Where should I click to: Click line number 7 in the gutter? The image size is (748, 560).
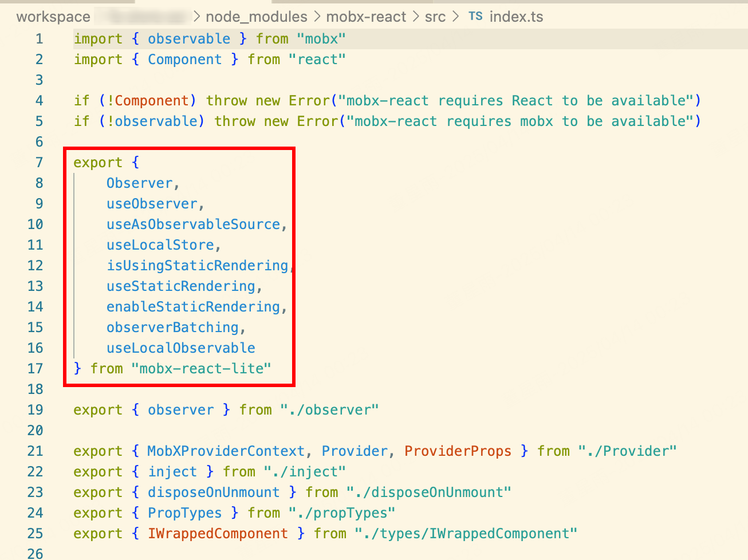[39, 163]
